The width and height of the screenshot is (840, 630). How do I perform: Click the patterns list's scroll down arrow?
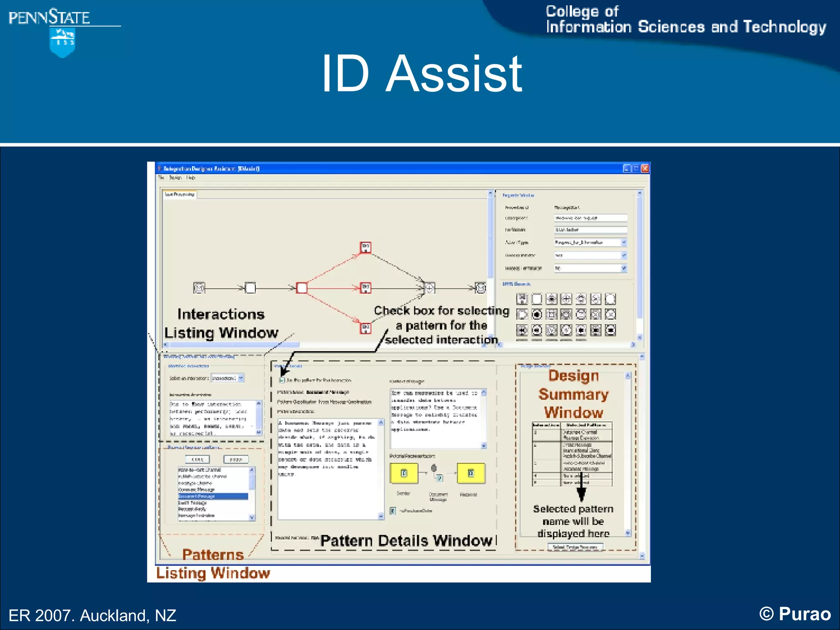(x=252, y=518)
